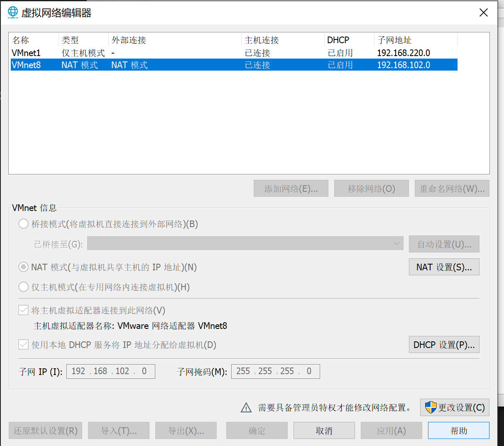The width and height of the screenshot is (504, 446).
Task: Click the 需要具备管理员特权 notice text
Action: pyautogui.click(x=335, y=408)
